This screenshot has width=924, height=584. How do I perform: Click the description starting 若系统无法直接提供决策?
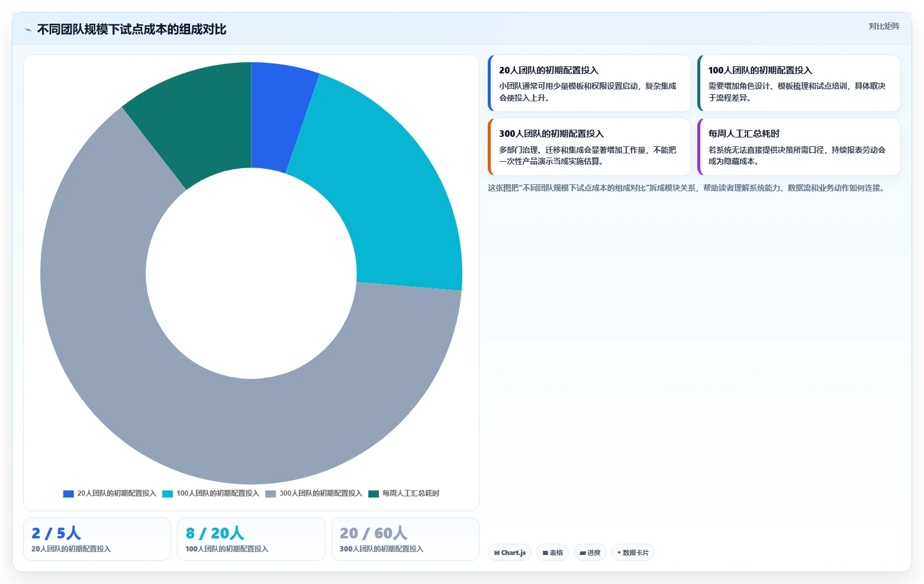tap(797, 155)
